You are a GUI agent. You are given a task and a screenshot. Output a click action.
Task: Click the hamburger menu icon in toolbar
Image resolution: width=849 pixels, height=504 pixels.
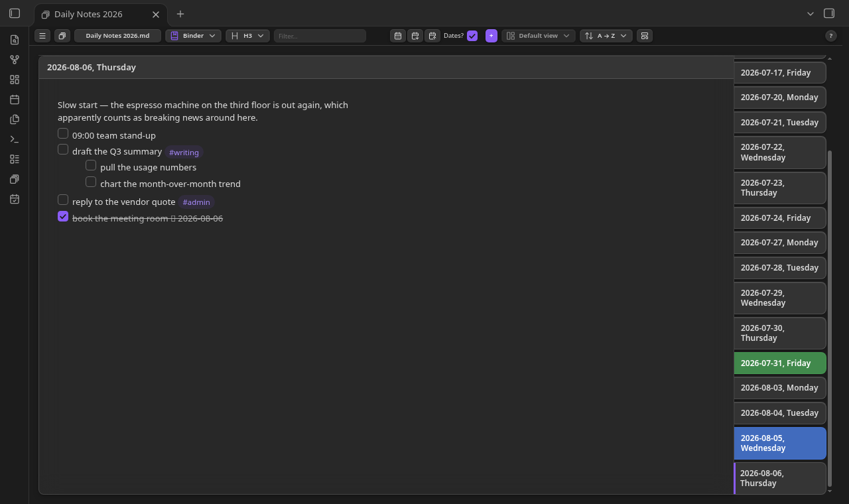point(42,36)
